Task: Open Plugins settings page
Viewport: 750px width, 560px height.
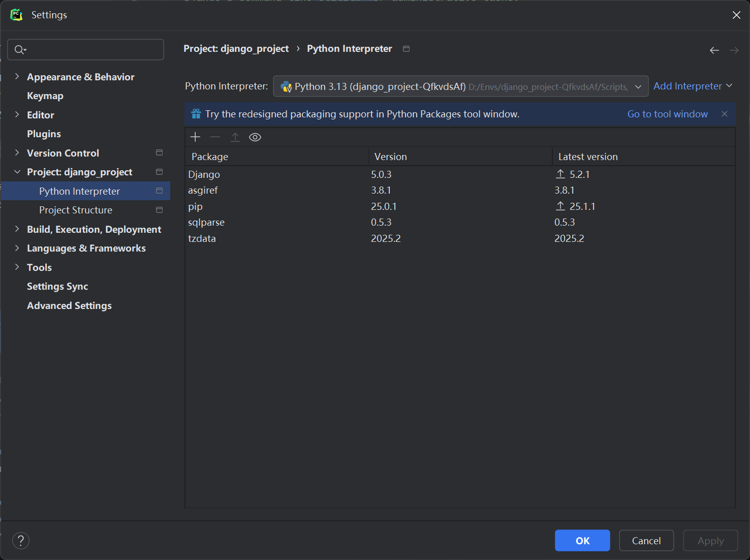Action: 44,134
